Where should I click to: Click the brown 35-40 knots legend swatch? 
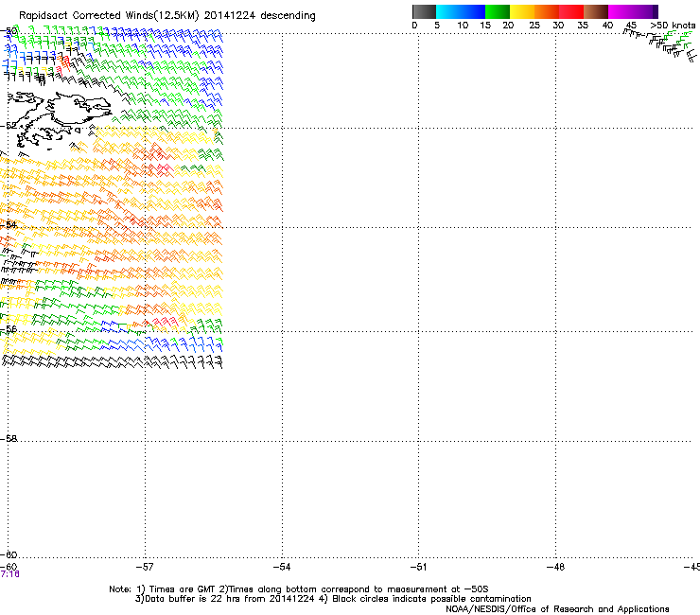tap(596, 11)
